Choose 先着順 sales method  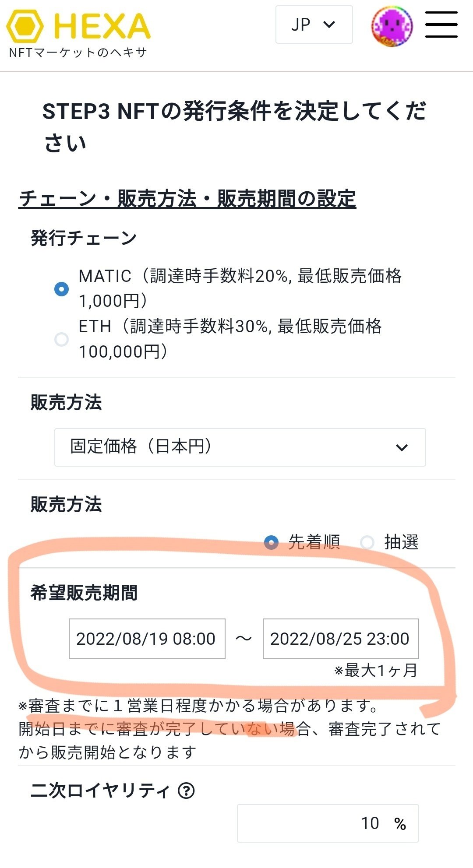tap(272, 543)
